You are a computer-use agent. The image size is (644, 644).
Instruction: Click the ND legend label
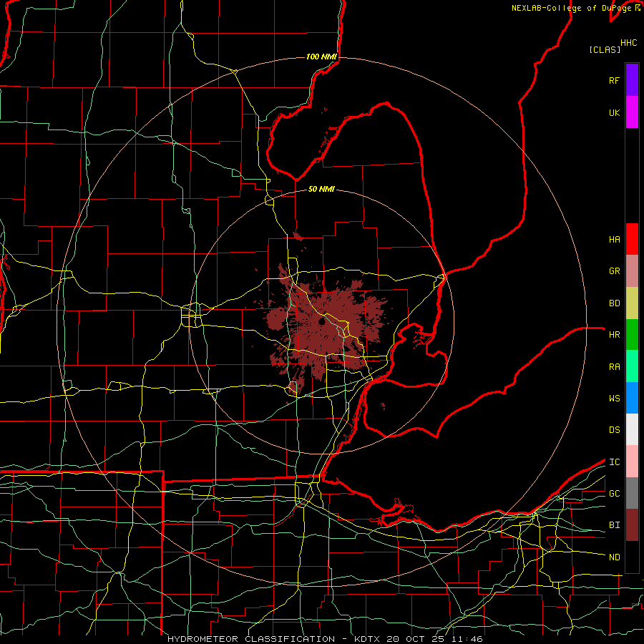[x=614, y=557]
